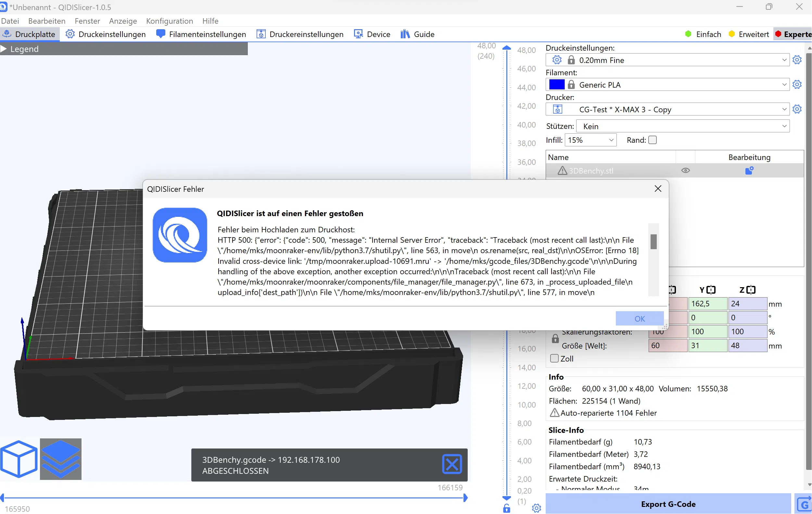Open the Bearbeiten menu
Image resolution: width=812 pixels, height=514 pixels.
pyautogui.click(x=47, y=21)
